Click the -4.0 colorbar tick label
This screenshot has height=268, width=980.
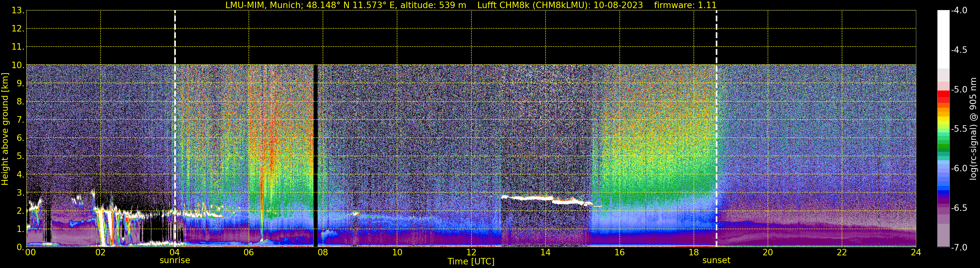tap(959, 11)
